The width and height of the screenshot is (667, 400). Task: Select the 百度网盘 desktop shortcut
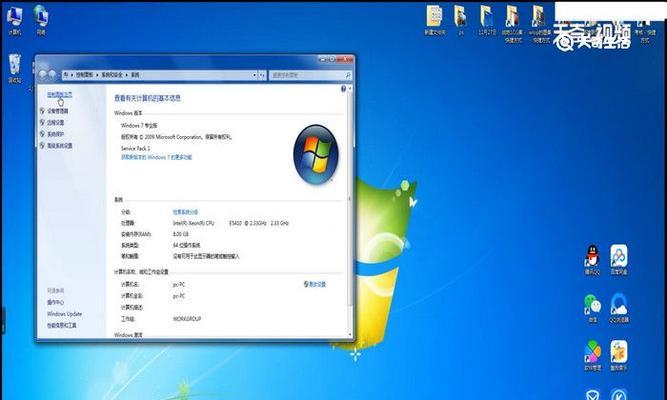click(619, 259)
